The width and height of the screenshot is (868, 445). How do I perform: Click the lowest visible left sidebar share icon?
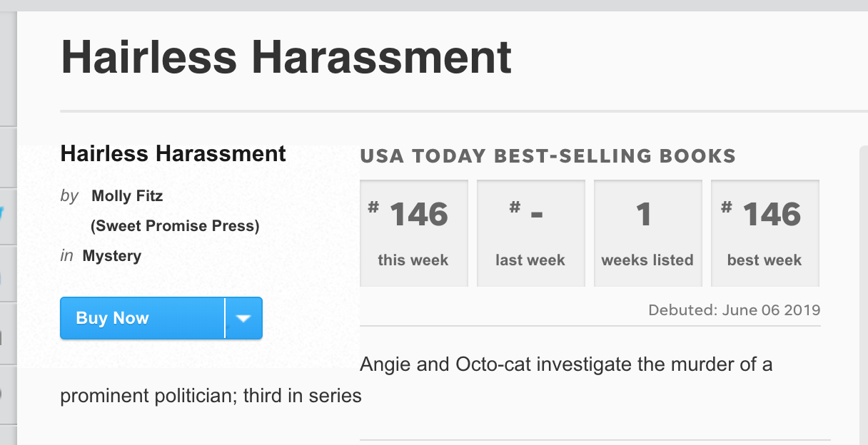point(4,393)
